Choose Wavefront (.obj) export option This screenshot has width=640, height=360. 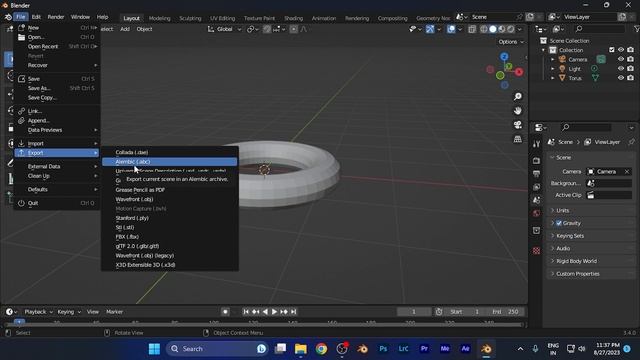point(169,199)
